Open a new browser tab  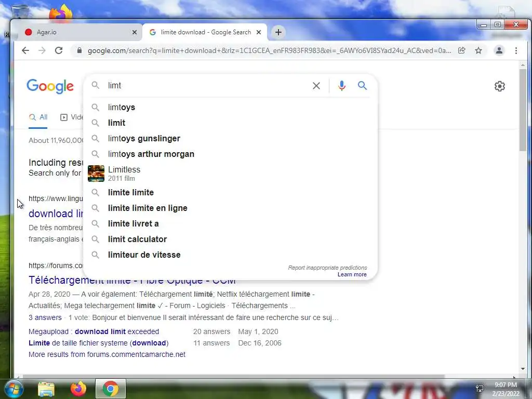click(278, 32)
